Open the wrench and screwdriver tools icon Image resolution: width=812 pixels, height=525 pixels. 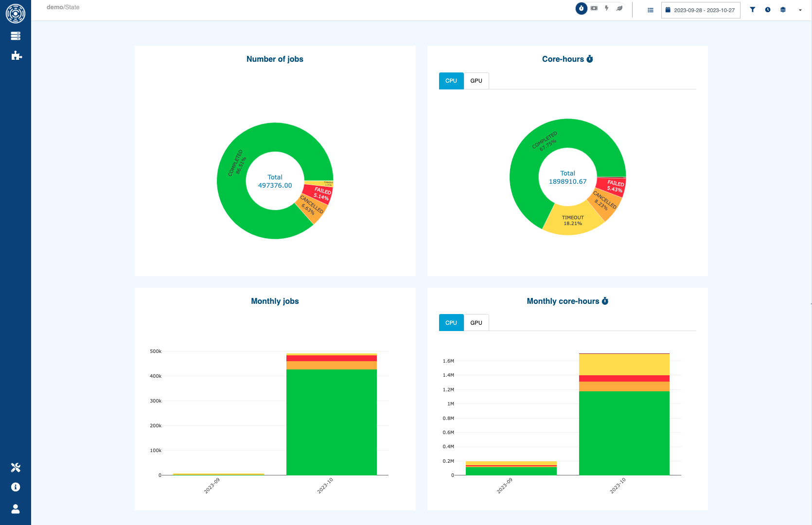16,468
